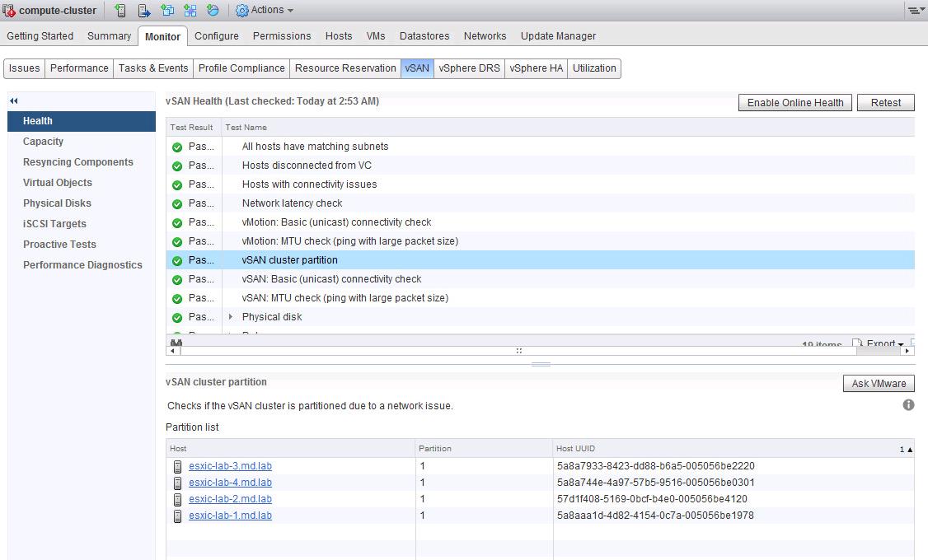Click the sort arrow in Host UUID column
This screenshot has width=928, height=560.
(x=910, y=450)
